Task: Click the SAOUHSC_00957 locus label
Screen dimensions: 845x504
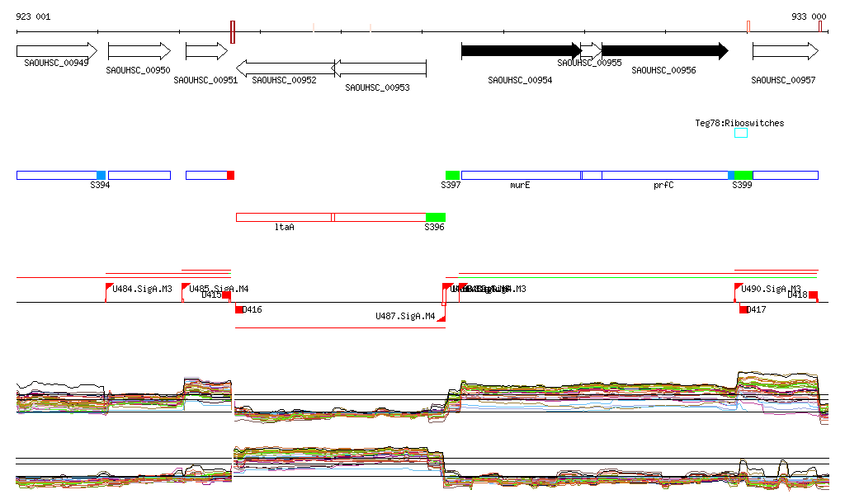Action: (784, 80)
